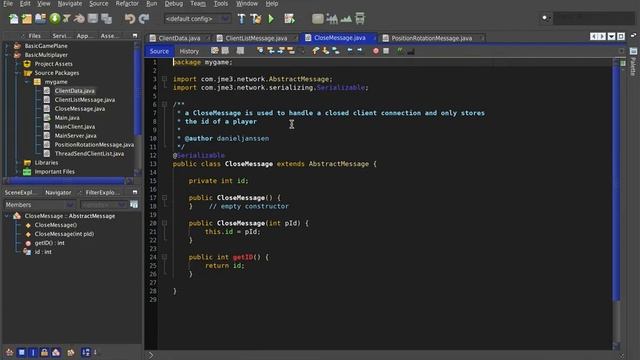
Task: Expand the BasicGamePlane project node
Action: pyautogui.click(x=7, y=46)
